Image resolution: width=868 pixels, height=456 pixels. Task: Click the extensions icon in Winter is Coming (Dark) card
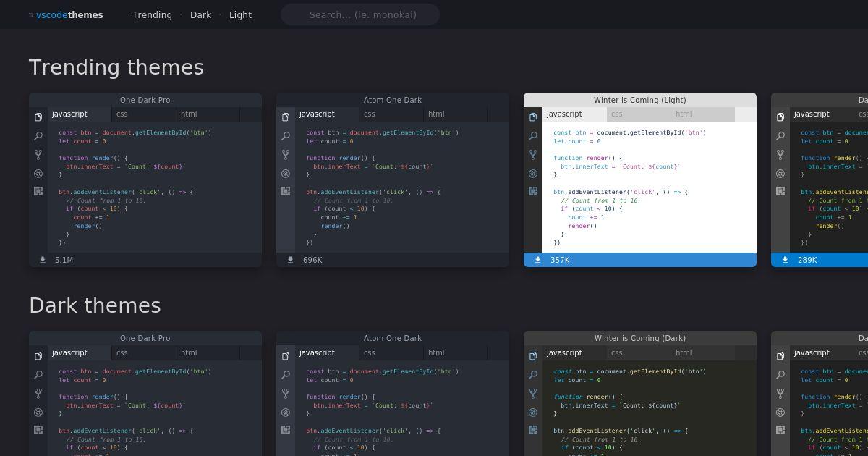533,430
